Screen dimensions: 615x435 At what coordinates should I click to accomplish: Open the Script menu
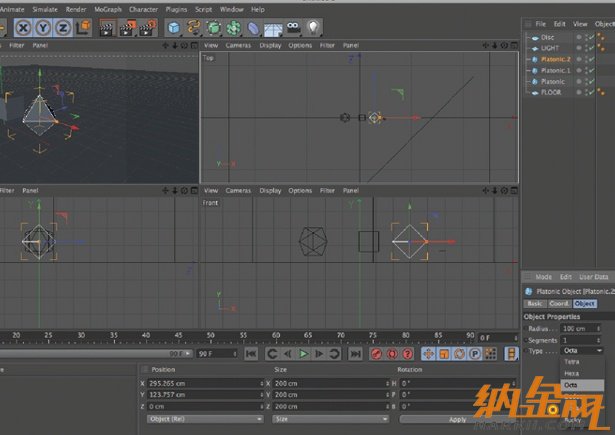[x=203, y=9]
